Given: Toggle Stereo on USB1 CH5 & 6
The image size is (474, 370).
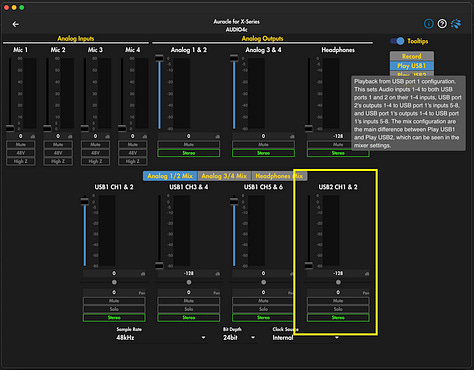Looking at the screenshot, I should pyautogui.click(x=263, y=318).
